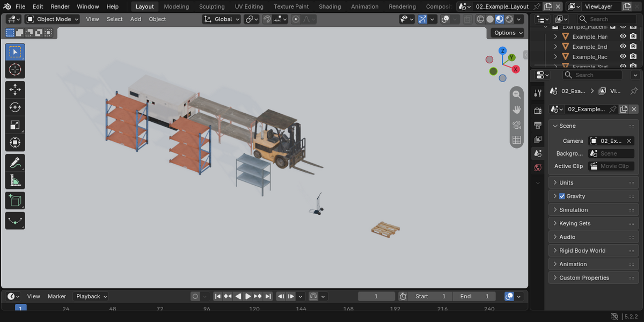Select the Measure tool
644x322 pixels.
point(15,180)
